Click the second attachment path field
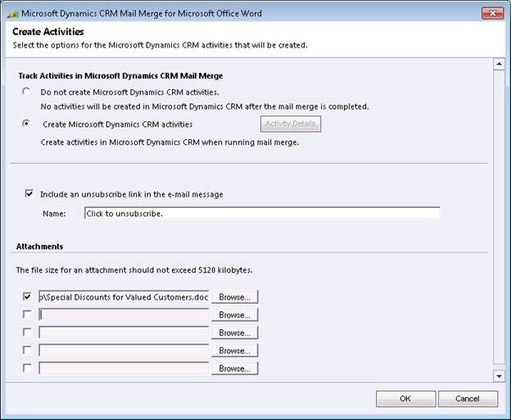This screenshot has width=511, height=420. pos(124,314)
